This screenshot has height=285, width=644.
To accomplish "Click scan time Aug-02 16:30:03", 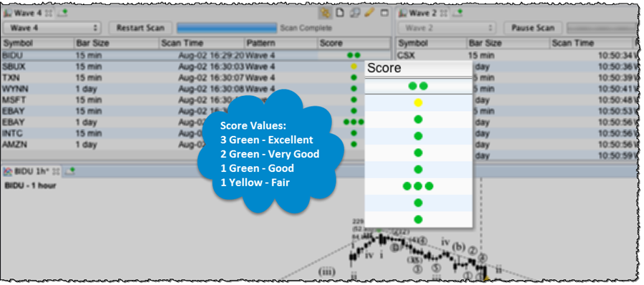I will coord(211,66).
